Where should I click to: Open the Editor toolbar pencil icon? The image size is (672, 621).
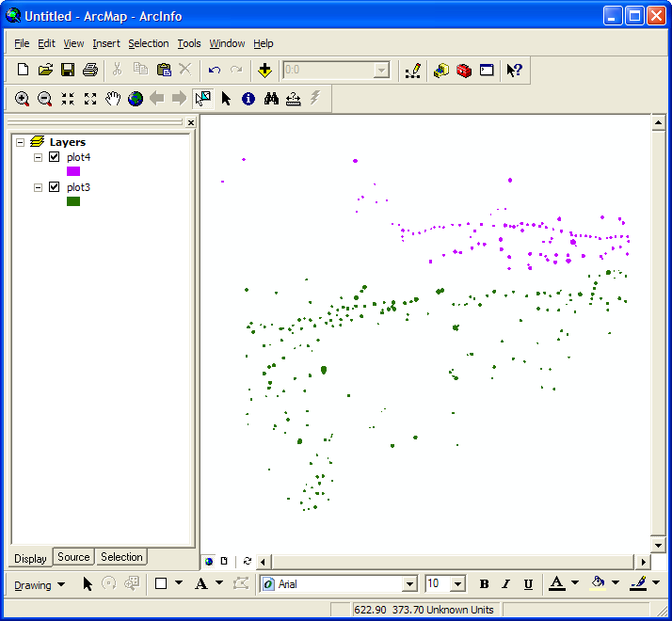point(413,71)
